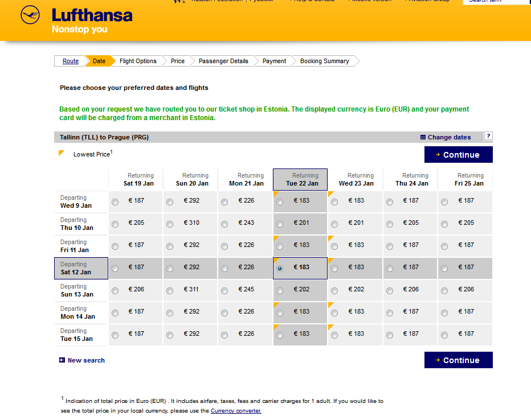This screenshot has height=420, width=531.
Task: Click the Departing Tue 15 Jan row header
Action: coord(81,335)
